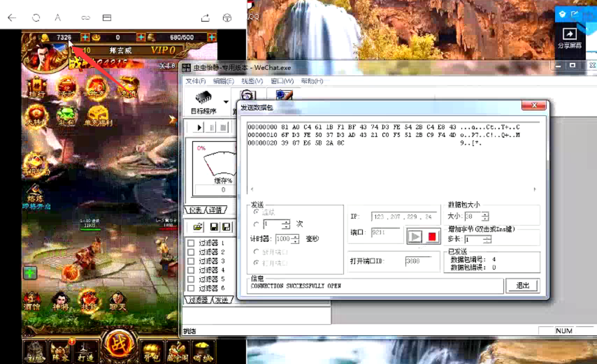
Task: Enable 过滤器 3 checkbox
Action: pos(191,261)
